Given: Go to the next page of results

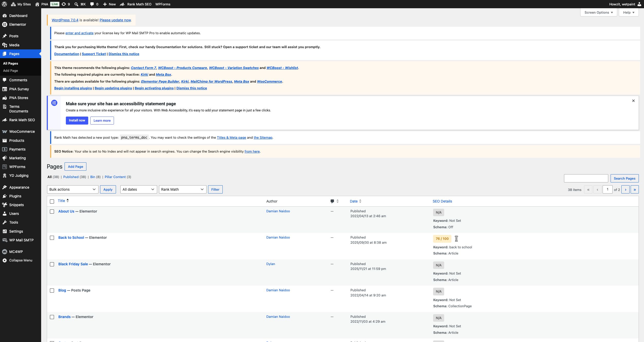Looking at the screenshot, I should click(x=625, y=189).
